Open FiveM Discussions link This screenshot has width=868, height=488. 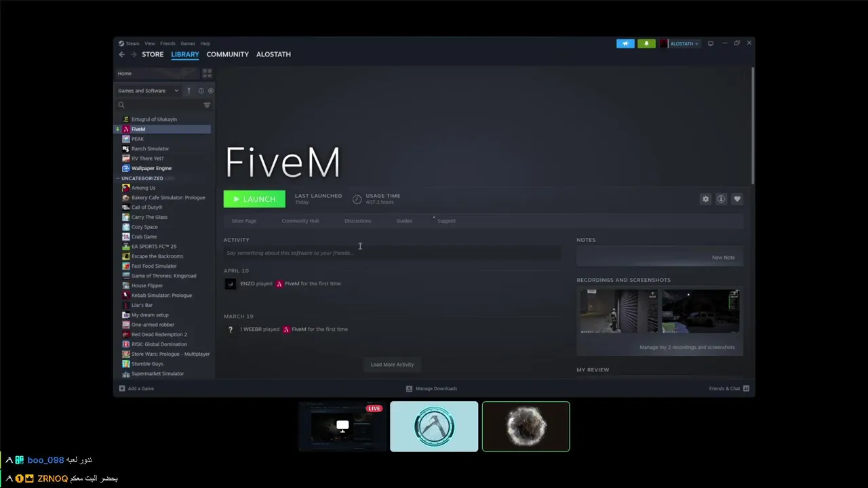tap(357, 221)
